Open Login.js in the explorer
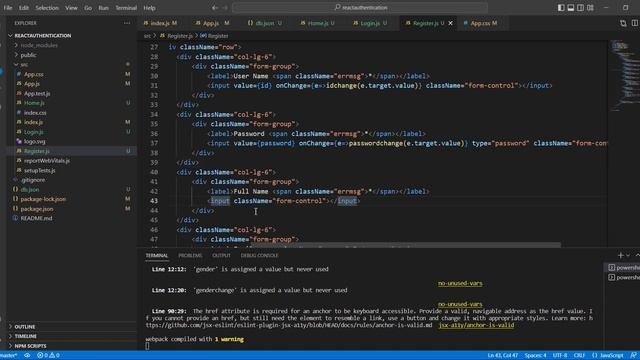The width and height of the screenshot is (640, 360). point(33,132)
